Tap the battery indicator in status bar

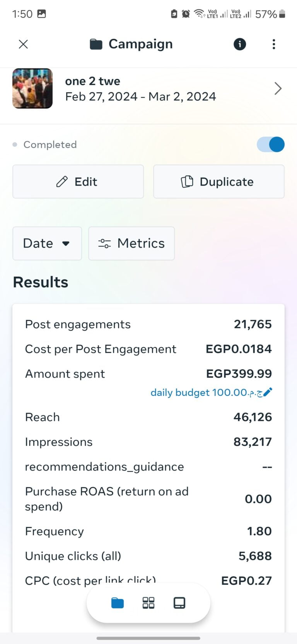282,14
